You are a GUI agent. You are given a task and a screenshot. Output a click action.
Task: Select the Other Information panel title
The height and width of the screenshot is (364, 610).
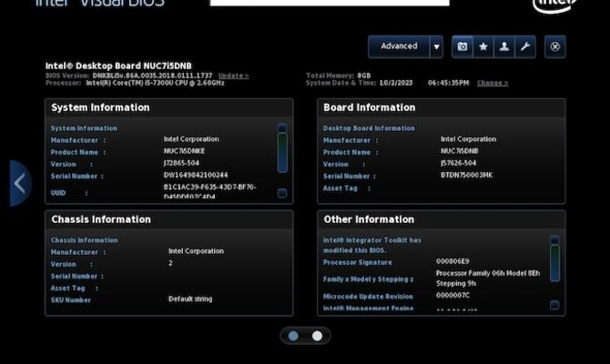369,219
